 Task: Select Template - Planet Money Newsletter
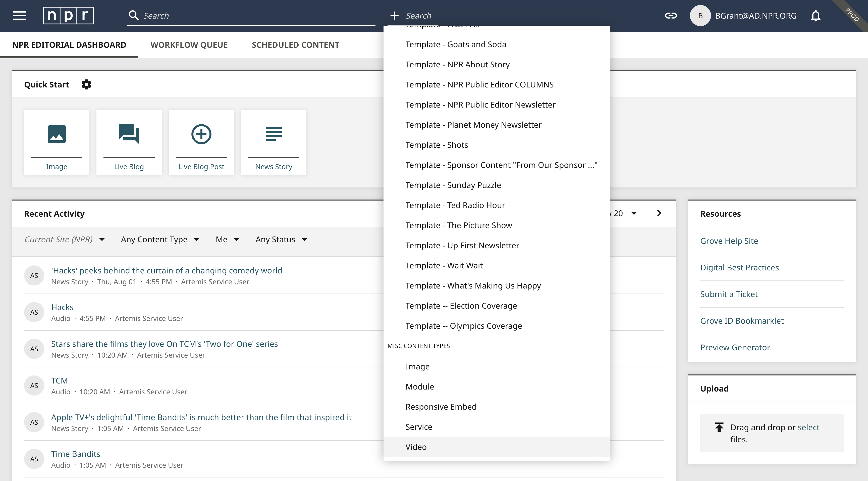click(496, 125)
